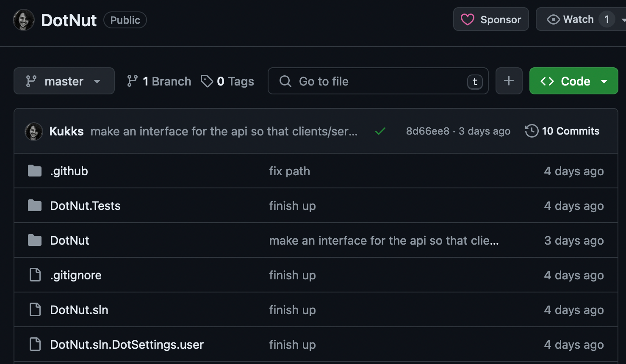This screenshot has height=364, width=626.
Task: Click the DotNut folder icon
Action: pyautogui.click(x=35, y=240)
